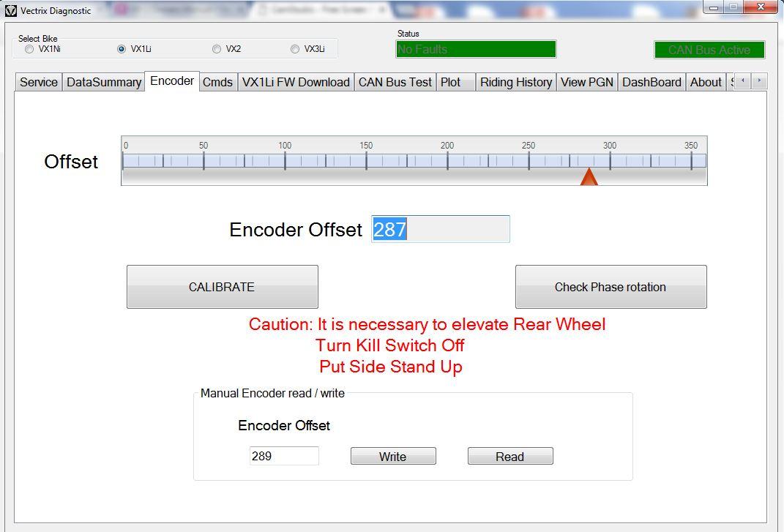Click the Turn Kill Switch Off text
Screen dimensions: 784x532
[389, 345]
